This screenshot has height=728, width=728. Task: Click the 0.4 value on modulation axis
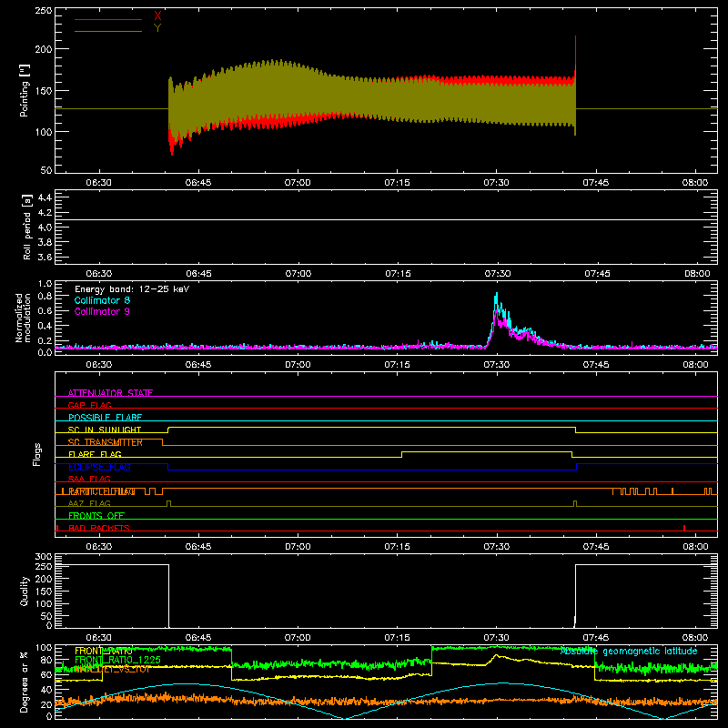tap(45, 326)
